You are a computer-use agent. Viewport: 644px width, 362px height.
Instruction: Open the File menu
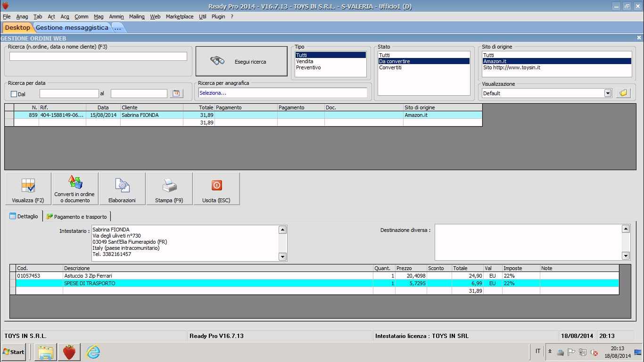pos(7,16)
